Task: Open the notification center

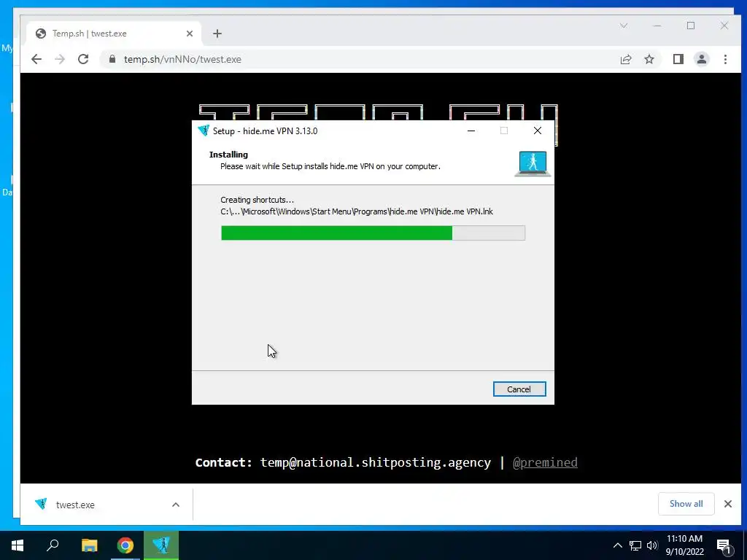Action: 723,545
